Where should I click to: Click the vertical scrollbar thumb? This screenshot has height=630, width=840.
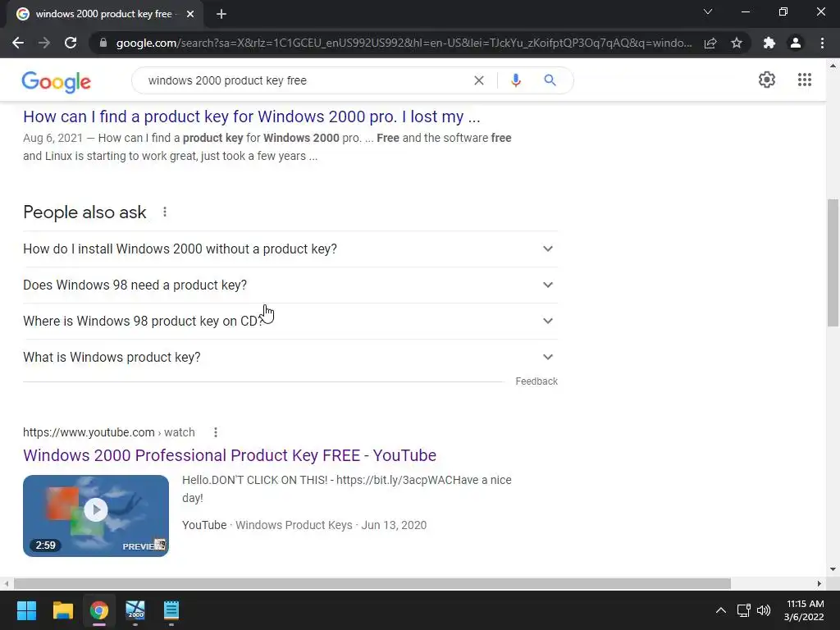(x=833, y=262)
